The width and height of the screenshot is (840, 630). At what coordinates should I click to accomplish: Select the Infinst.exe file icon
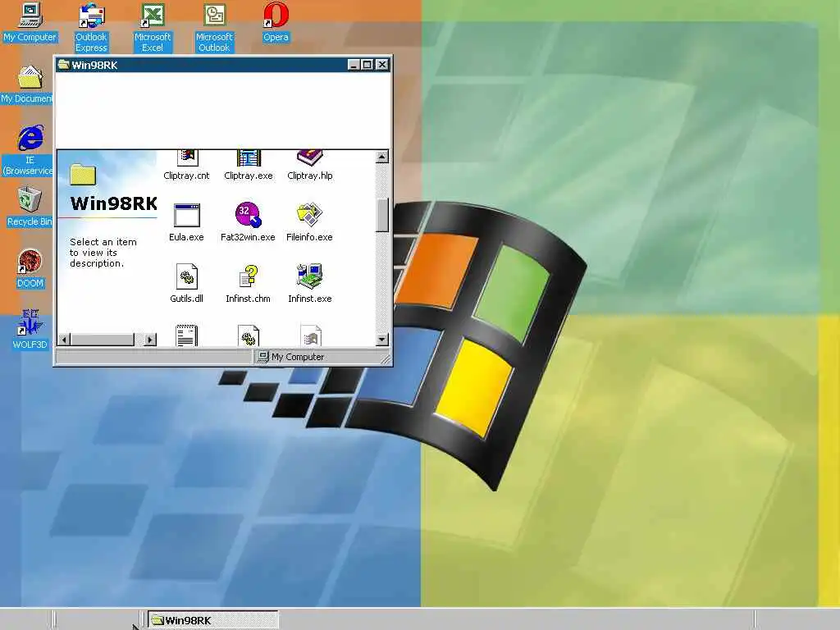coord(309,276)
